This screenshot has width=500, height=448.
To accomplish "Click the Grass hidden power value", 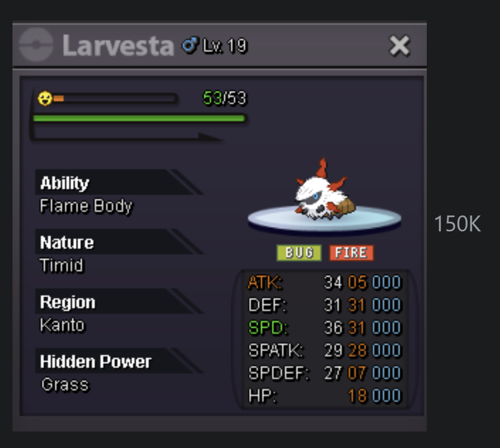I will 65,384.
